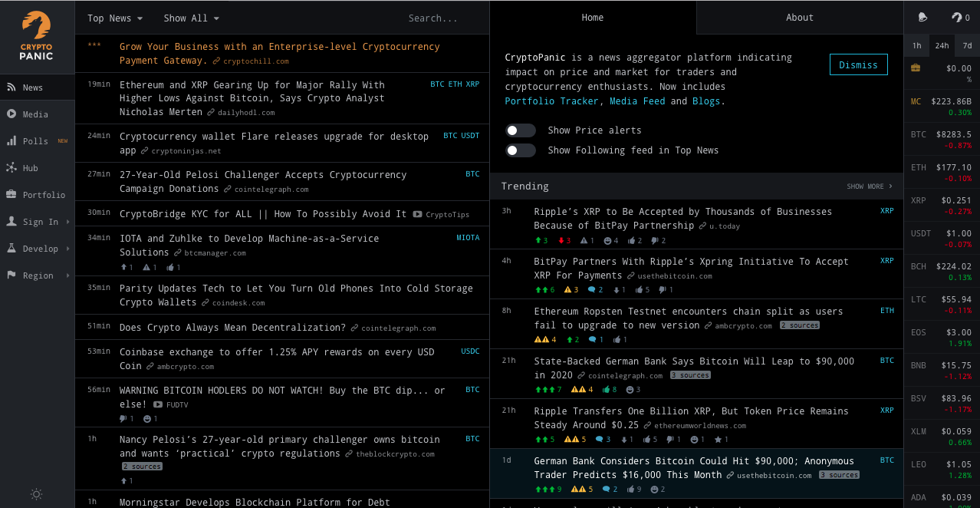Select the 24h price change tab
The height and width of the screenshot is (508, 980).
coord(942,46)
